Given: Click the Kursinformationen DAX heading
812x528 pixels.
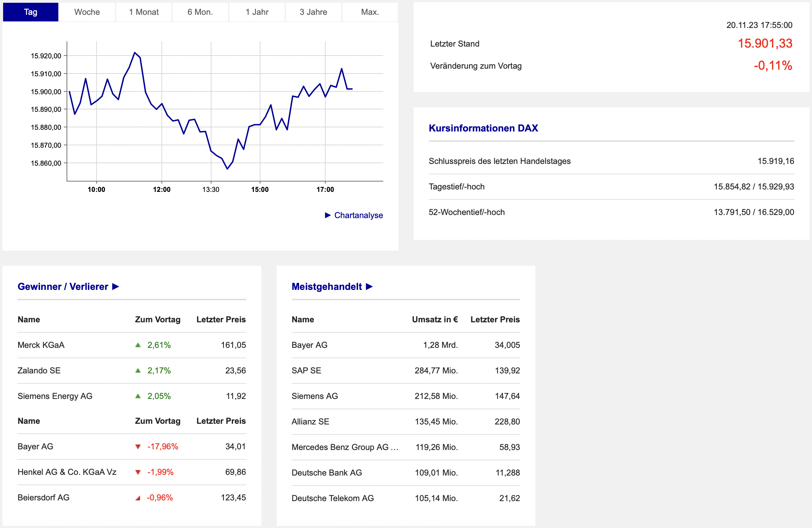Looking at the screenshot, I should pos(483,128).
